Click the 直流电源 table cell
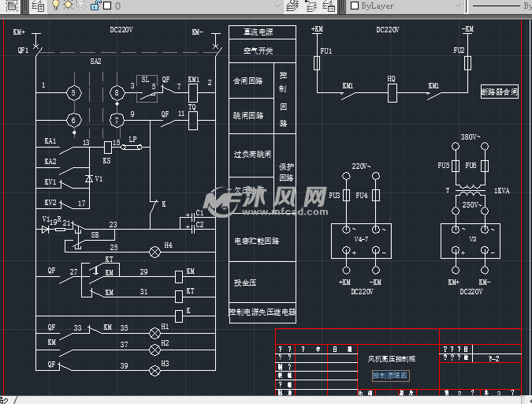 pos(262,32)
